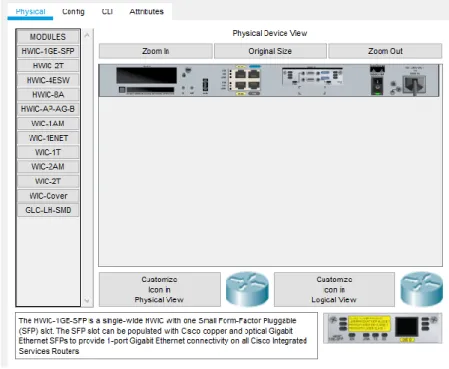
Task: Click Customize Icon in Logical View button
Action: [x=334, y=289]
